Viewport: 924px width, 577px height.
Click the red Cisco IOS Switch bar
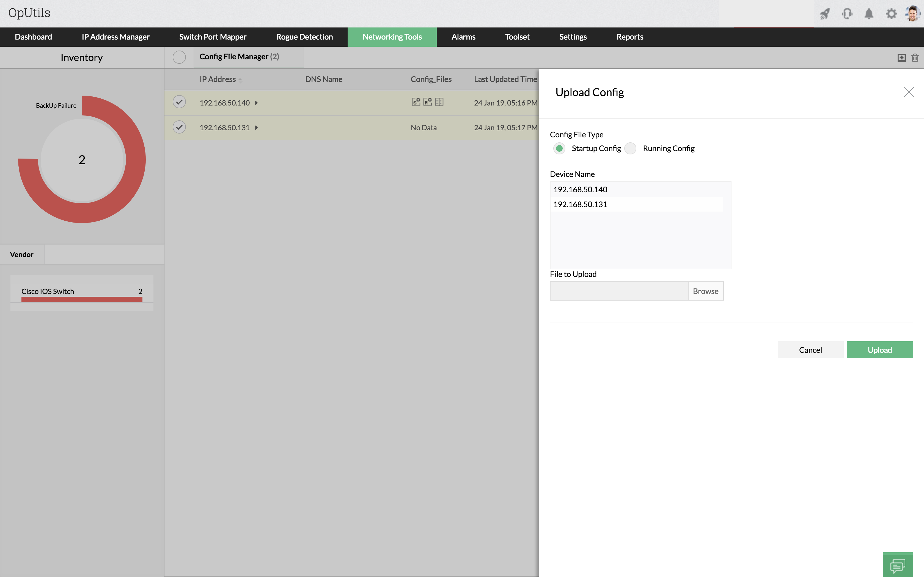click(82, 299)
